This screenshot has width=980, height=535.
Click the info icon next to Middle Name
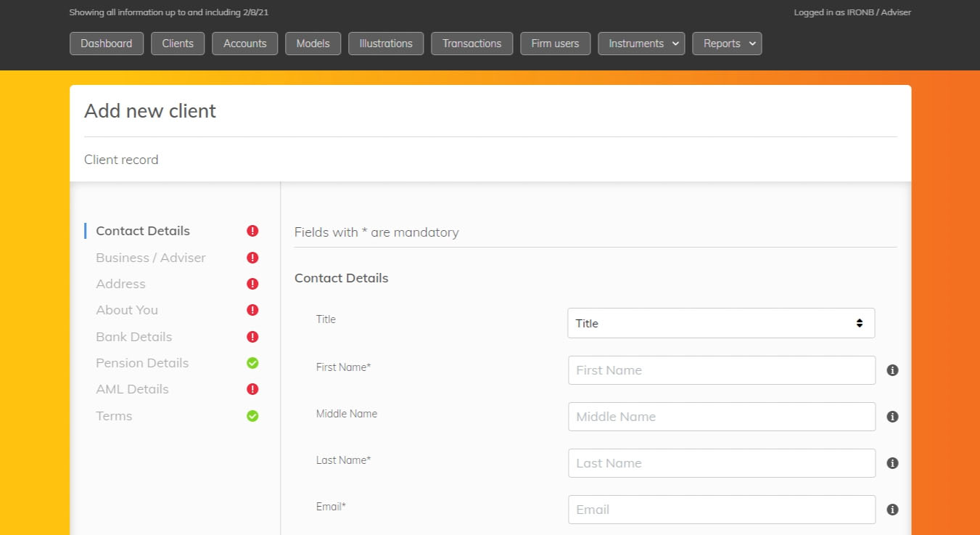pyautogui.click(x=892, y=416)
